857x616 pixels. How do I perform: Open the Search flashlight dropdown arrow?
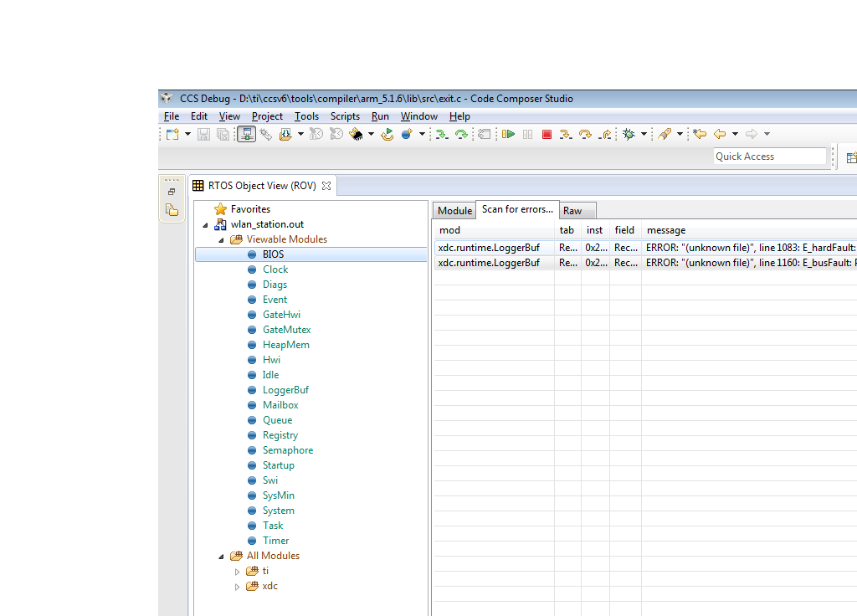point(680,134)
